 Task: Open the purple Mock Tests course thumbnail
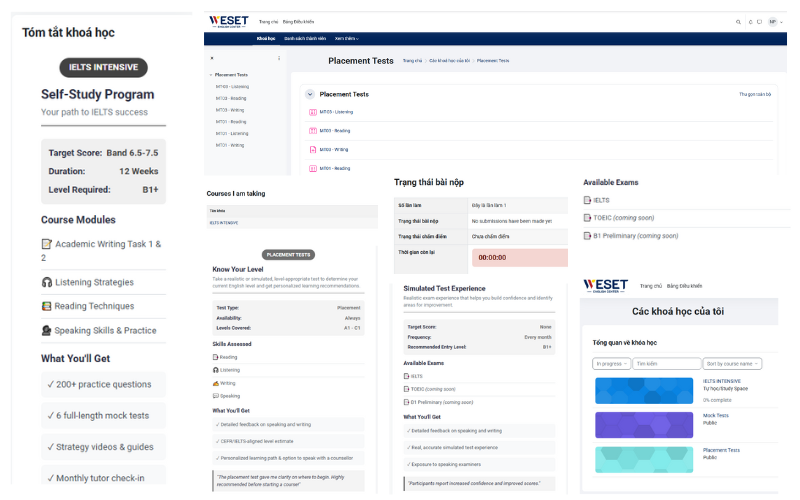coord(644,425)
